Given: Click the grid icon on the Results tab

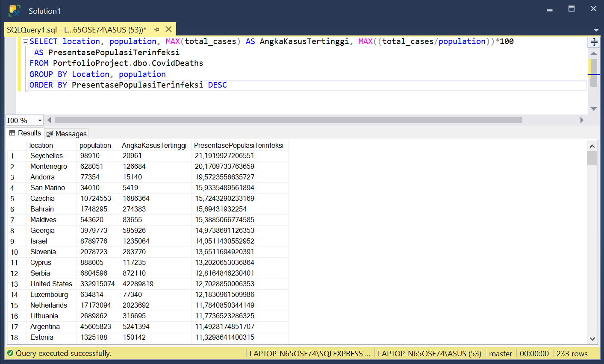Looking at the screenshot, I should coord(13,133).
